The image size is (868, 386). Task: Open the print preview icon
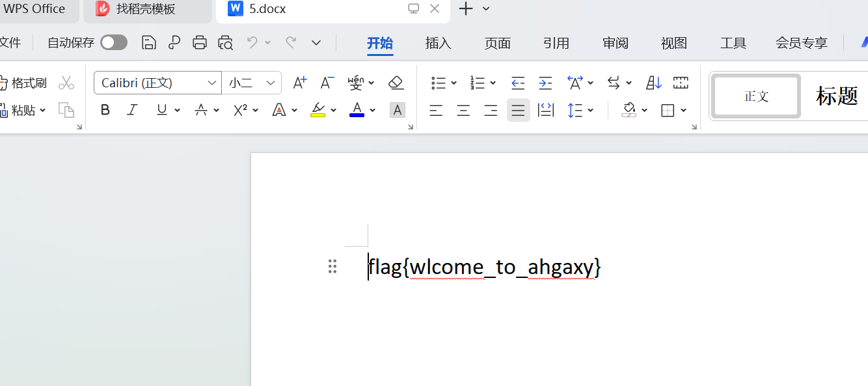[x=225, y=42]
